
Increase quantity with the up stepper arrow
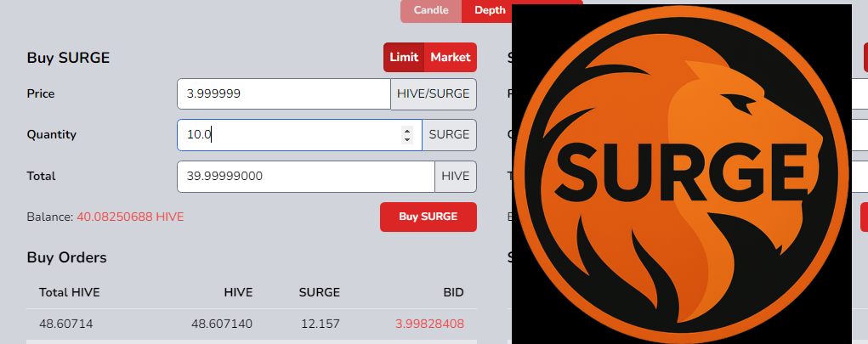[x=407, y=130]
